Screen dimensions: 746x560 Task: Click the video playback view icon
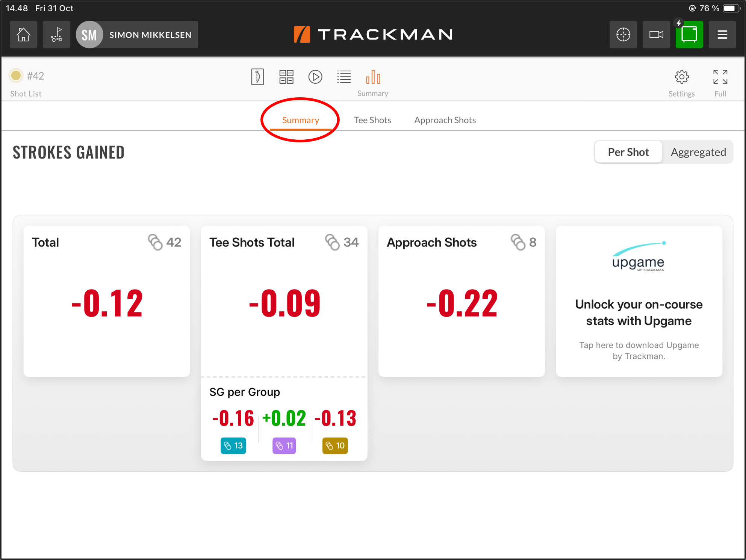tap(315, 77)
